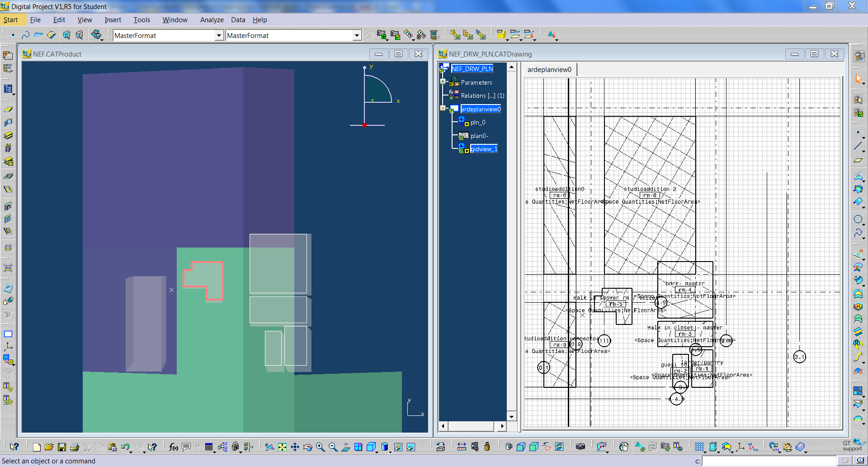Open the View menu

click(85, 20)
